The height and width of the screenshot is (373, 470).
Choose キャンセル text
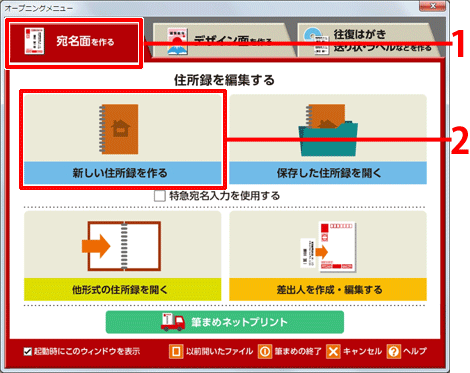coord(362,351)
